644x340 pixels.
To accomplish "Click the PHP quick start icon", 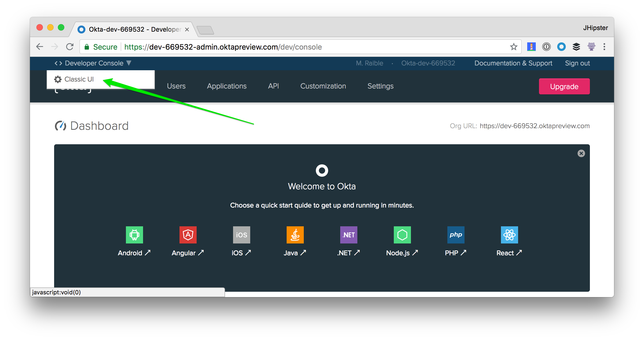I will click(456, 235).
